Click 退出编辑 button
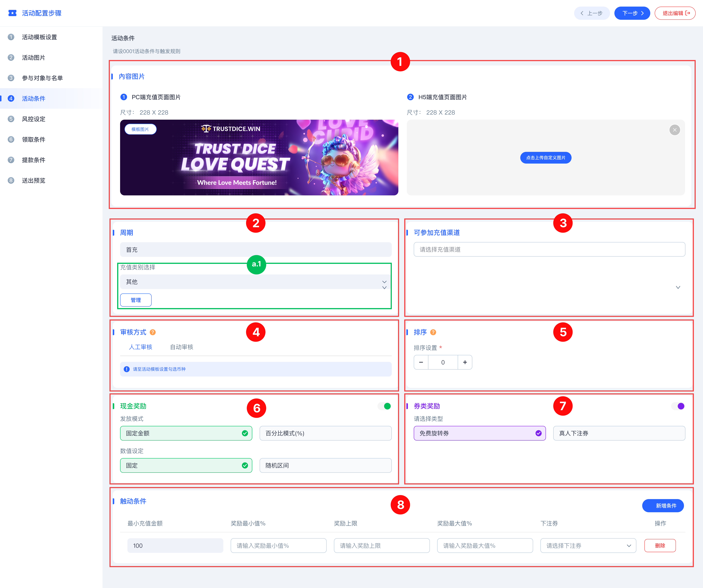 (675, 13)
